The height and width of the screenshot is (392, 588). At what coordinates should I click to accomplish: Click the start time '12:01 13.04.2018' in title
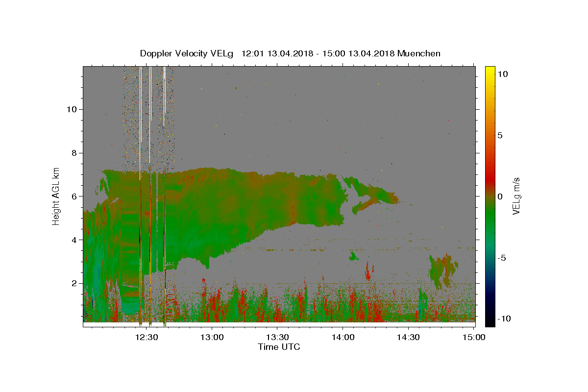tap(276, 53)
